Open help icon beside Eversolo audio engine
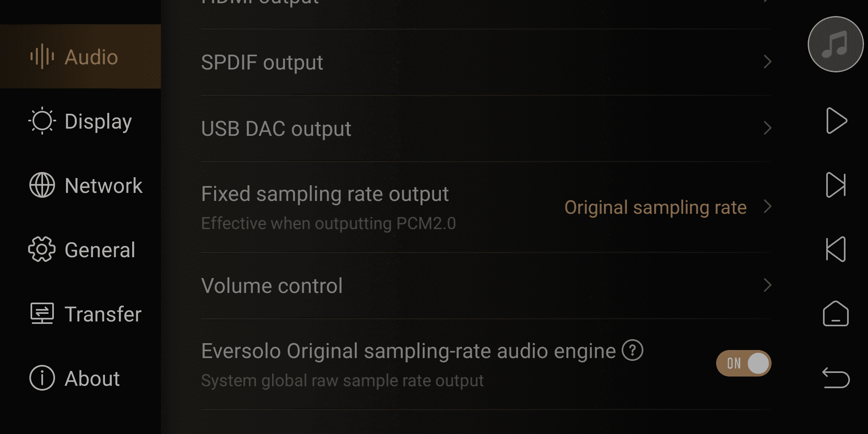Viewport: 868px width, 434px height. pos(633,350)
